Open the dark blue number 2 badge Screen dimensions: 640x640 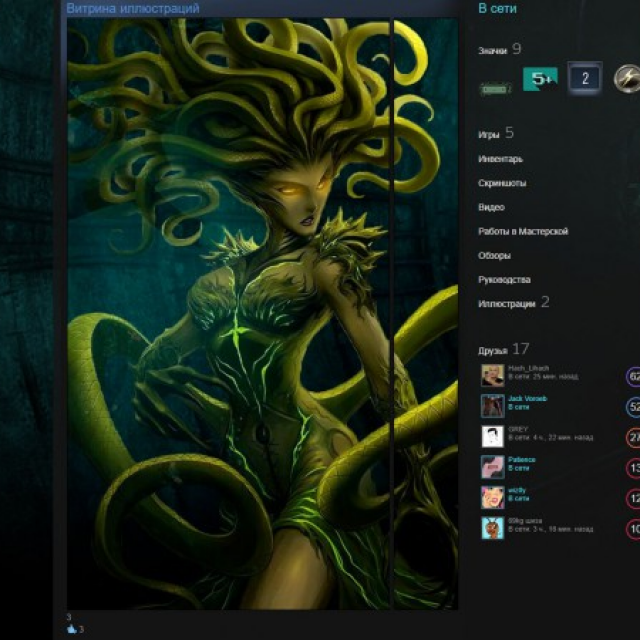[584, 78]
